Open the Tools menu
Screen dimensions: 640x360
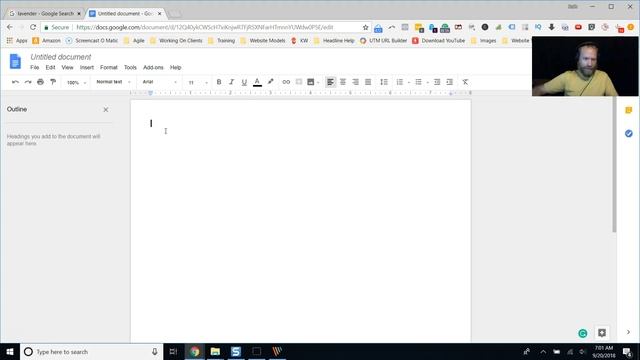[x=130, y=67]
